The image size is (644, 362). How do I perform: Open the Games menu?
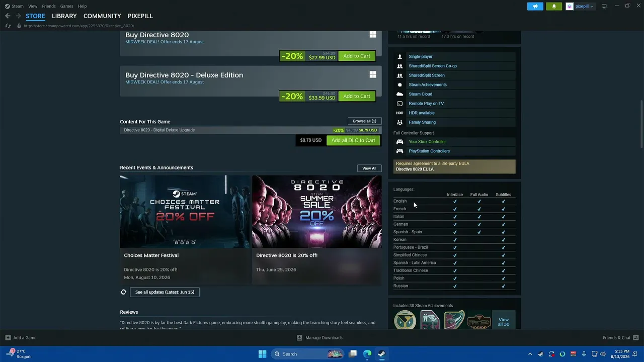coord(66,6)
